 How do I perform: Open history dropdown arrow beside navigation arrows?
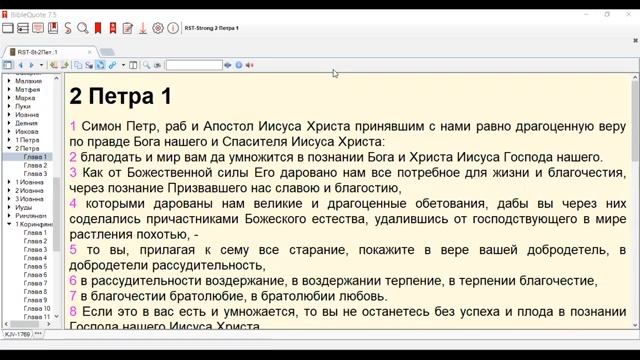41,65
